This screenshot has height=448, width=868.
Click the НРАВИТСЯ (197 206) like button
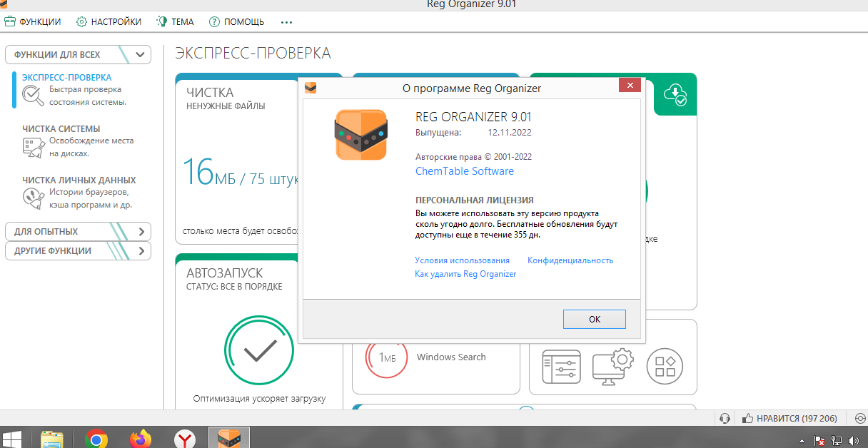(x=789, y=418)
